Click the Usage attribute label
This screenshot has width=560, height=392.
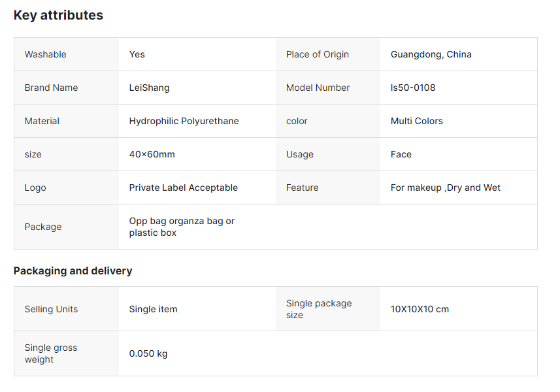coord(299,154)
